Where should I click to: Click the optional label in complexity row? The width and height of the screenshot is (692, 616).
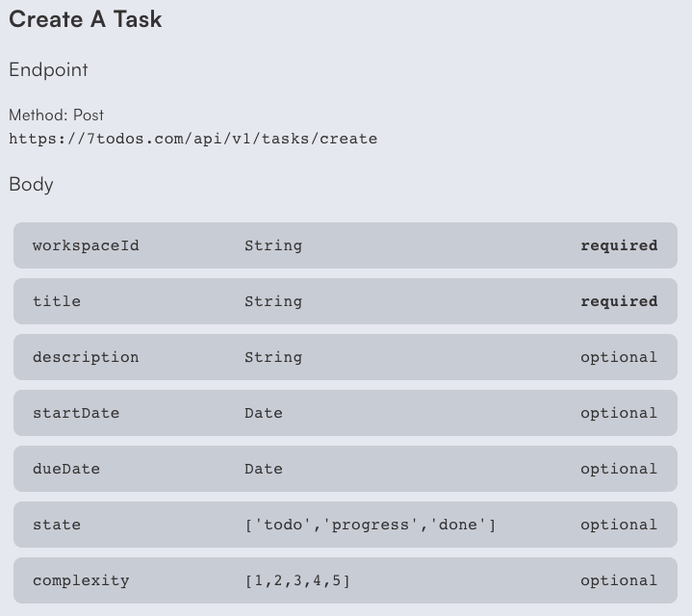619,580
